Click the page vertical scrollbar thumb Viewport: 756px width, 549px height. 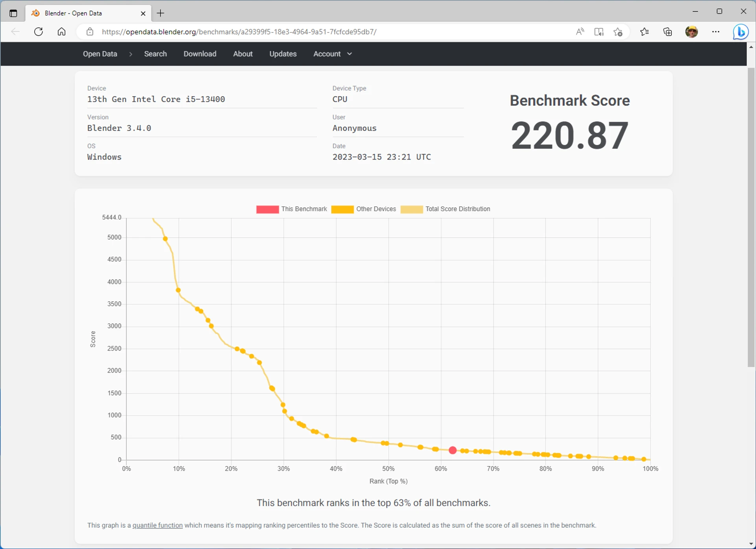point(751,217)
